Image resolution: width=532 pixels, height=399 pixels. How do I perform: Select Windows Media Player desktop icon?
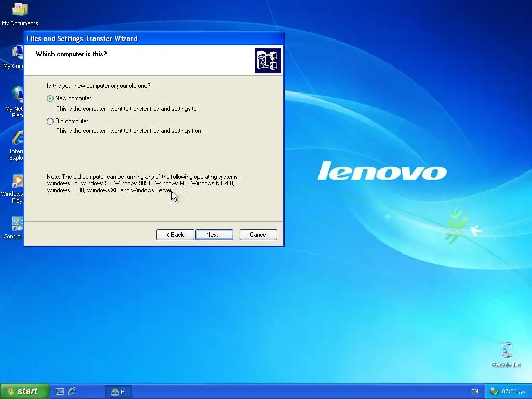[13, 189]
